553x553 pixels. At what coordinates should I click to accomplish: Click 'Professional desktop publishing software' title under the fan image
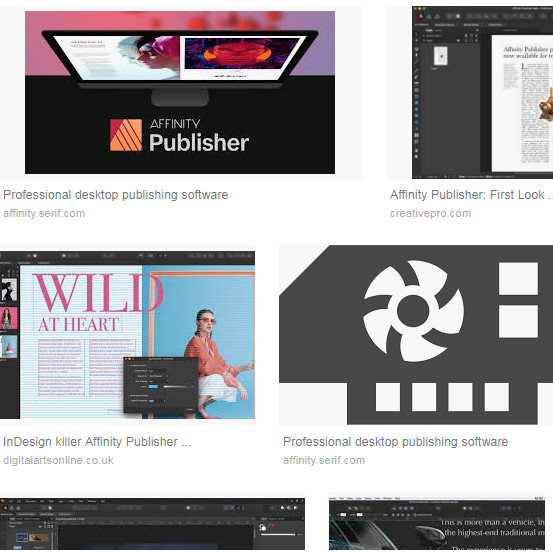point(395,442)
